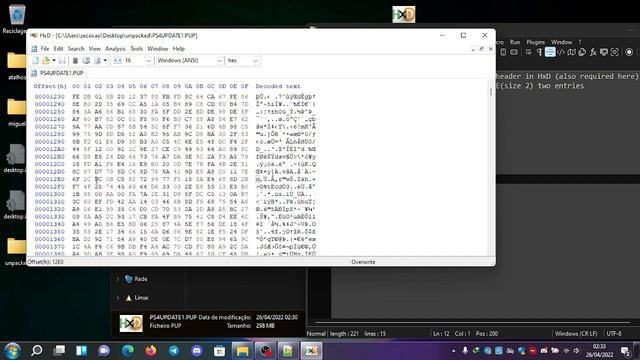The width and height of the screenshot is (640, 360).
Task: Open the ? help menu in Notepad++
Action: (580, 42)
